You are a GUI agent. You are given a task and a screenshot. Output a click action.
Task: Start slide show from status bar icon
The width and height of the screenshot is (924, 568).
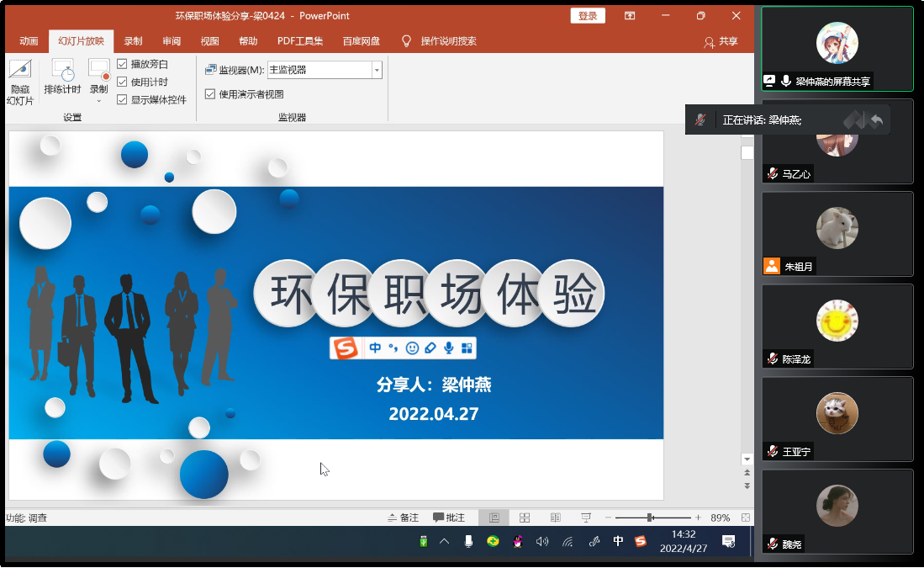tap(586, 518)
